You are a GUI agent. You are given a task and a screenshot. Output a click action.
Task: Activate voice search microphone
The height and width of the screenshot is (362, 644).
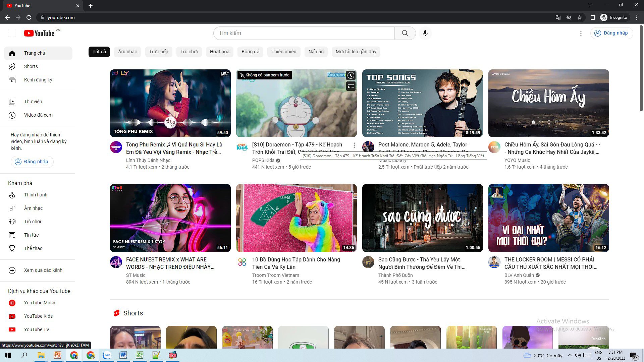click(x=425, y=33)
